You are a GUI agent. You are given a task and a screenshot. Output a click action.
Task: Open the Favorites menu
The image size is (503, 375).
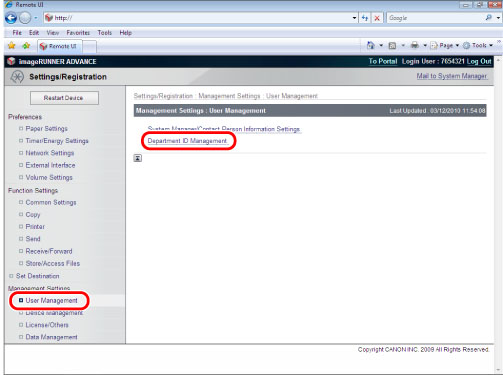pyautogui.click(x=78, y=33)
